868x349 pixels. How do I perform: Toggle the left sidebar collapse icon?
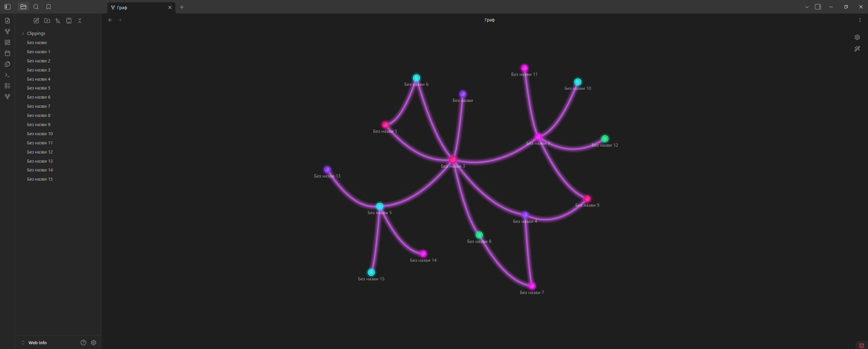tap(7, 7)
